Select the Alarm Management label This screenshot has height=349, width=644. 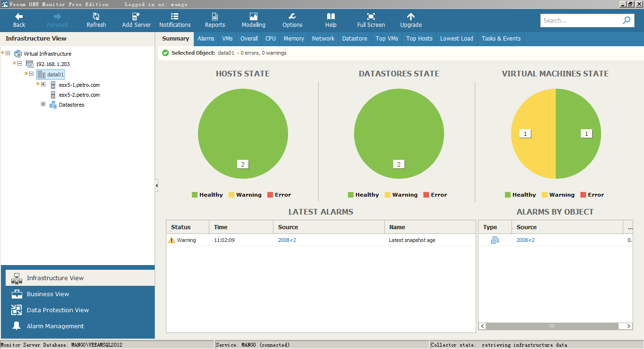pos(56,326)
